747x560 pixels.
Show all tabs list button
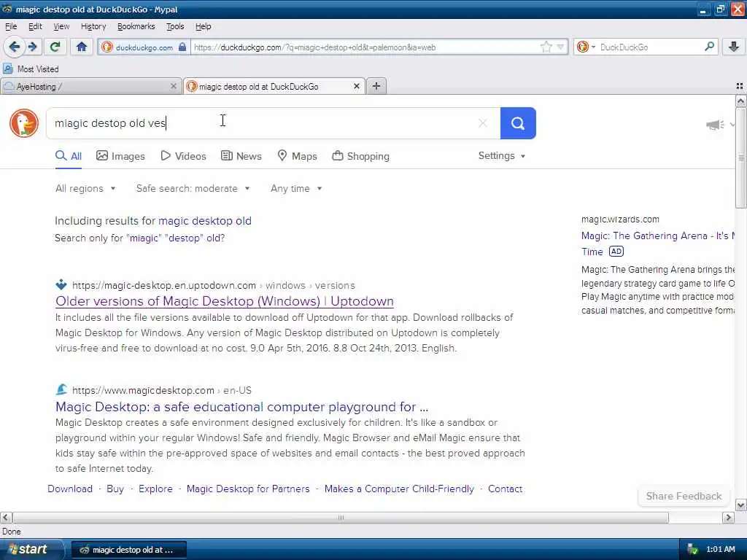[740, 86]
